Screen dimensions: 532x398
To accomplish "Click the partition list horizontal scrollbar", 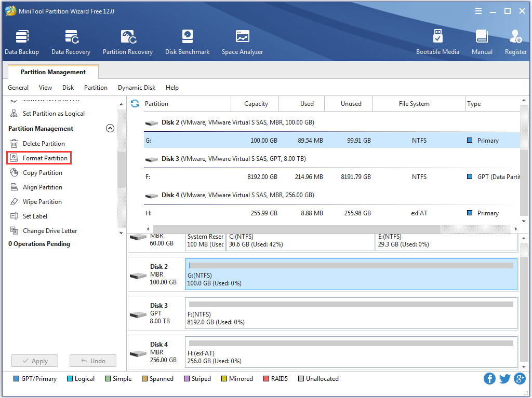I will click(297, 229).
